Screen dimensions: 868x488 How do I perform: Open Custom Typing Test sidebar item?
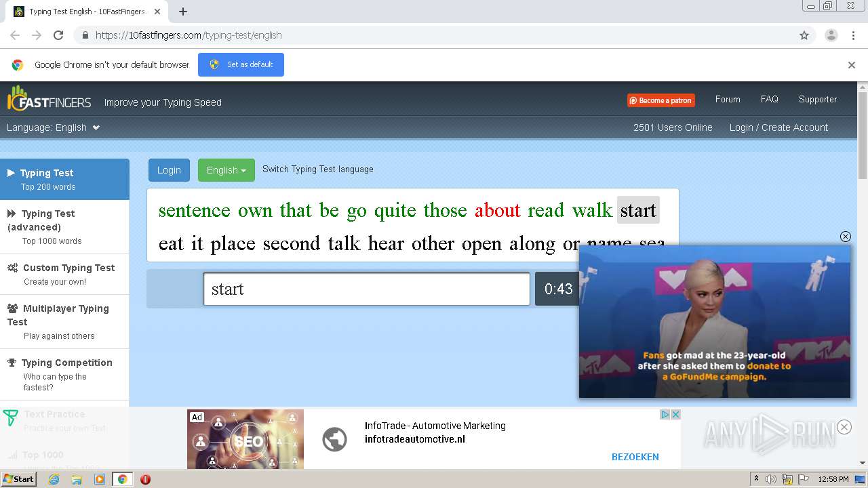64,274
